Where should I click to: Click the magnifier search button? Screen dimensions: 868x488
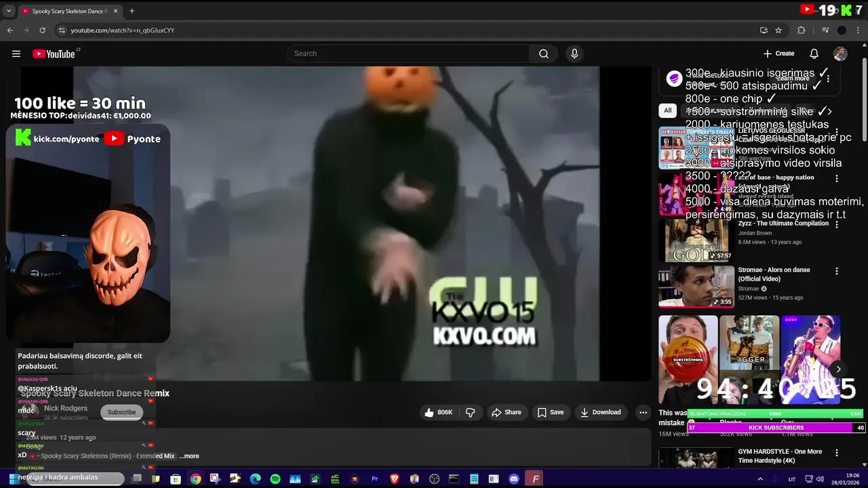point(543,54)
